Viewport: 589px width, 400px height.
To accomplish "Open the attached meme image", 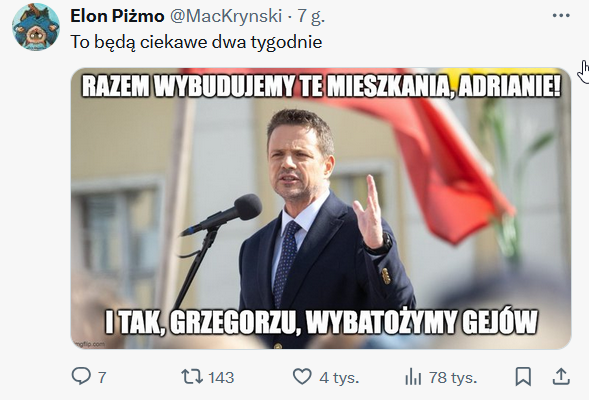I will point(321,208).
